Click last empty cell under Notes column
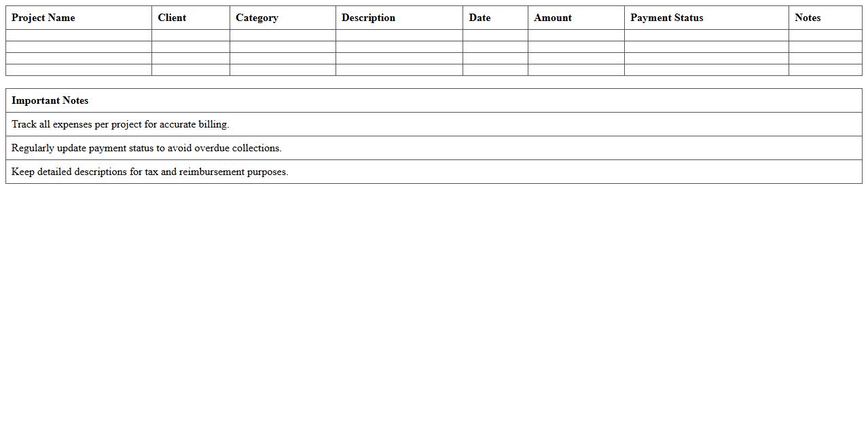The width and height of the screenshot is (868, 441). coord(825,70)
